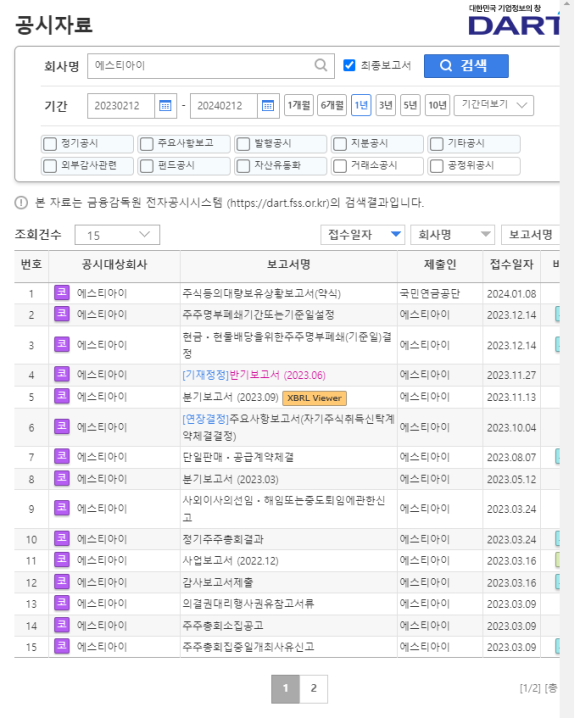Click the KOSDAQ badge icon in row 2

click(x=62, y=314)
